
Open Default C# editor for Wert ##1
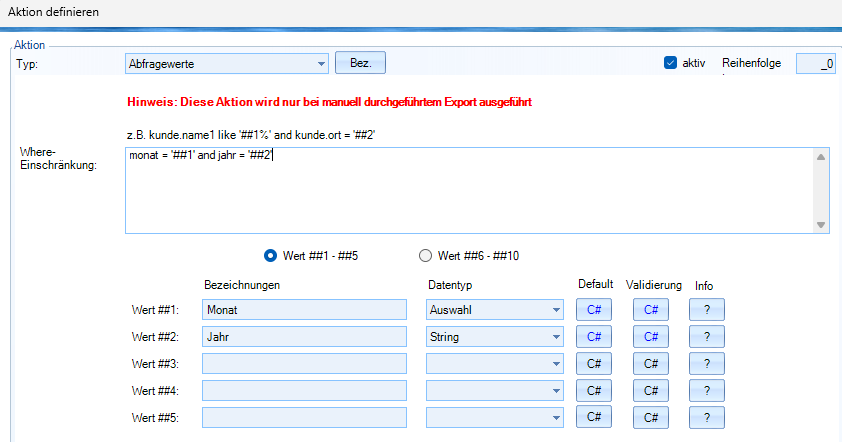coord(595,310)
